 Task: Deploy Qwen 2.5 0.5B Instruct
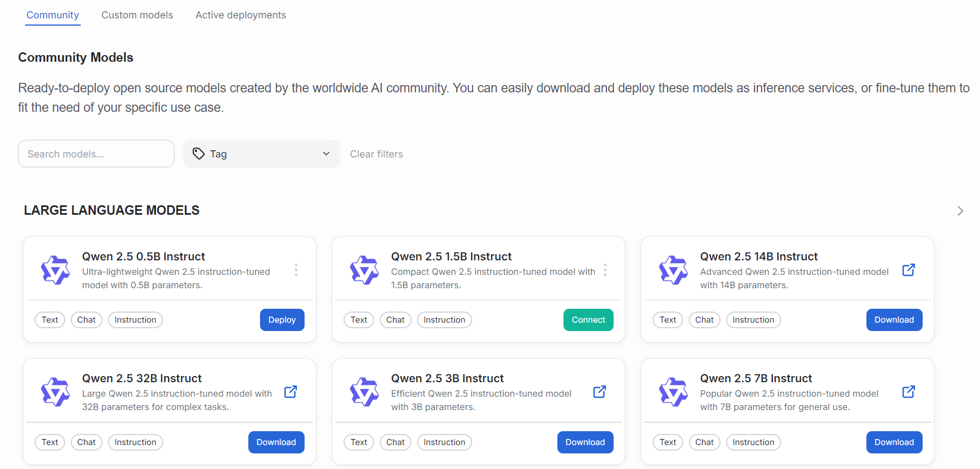(282, 320)
